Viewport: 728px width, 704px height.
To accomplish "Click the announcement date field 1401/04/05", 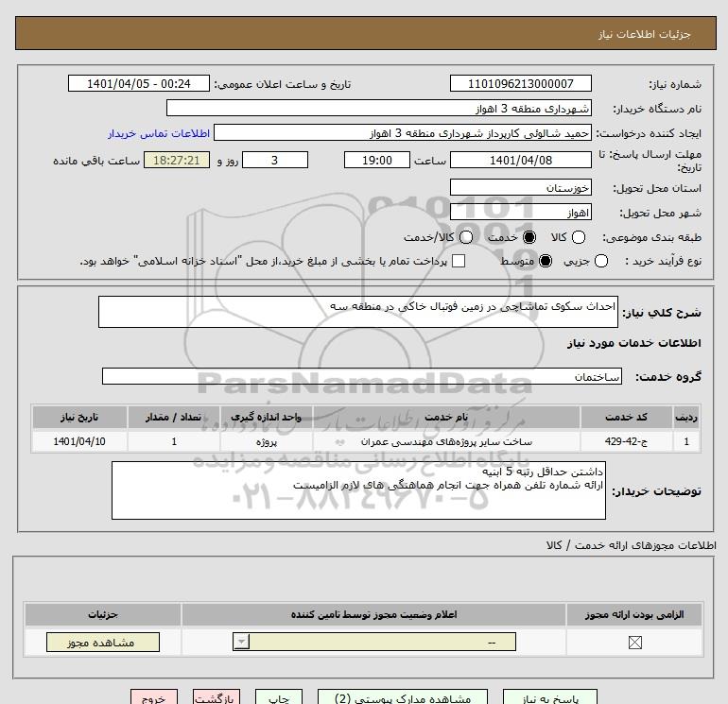I will tap(139, 83).
